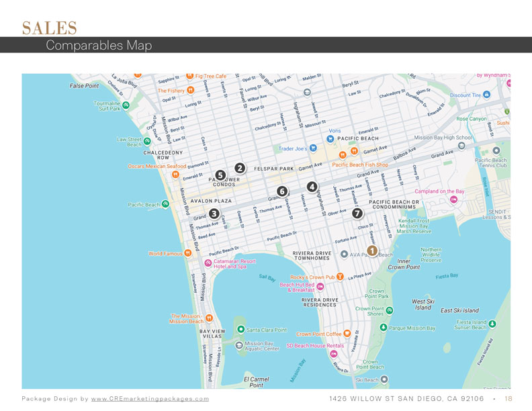Click the PACIFIC BEACH neighborhood label
The width and height of the screenshot is (532, 411).
pos(357,138)
